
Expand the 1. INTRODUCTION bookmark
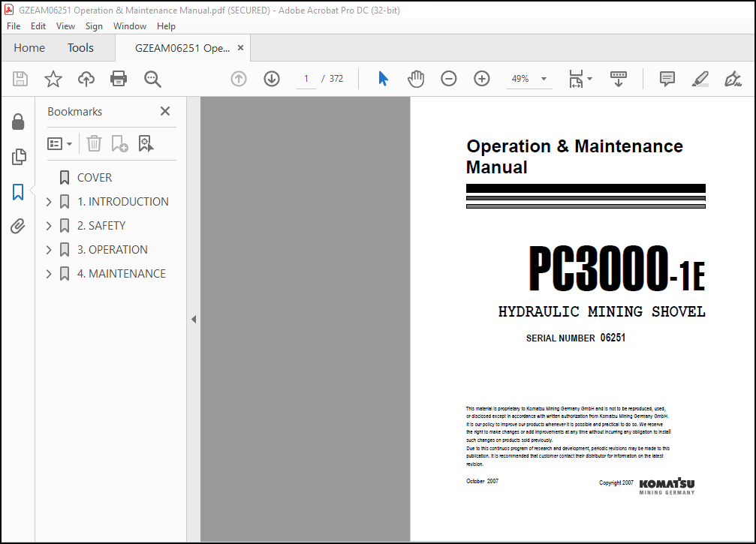(49, 202)
